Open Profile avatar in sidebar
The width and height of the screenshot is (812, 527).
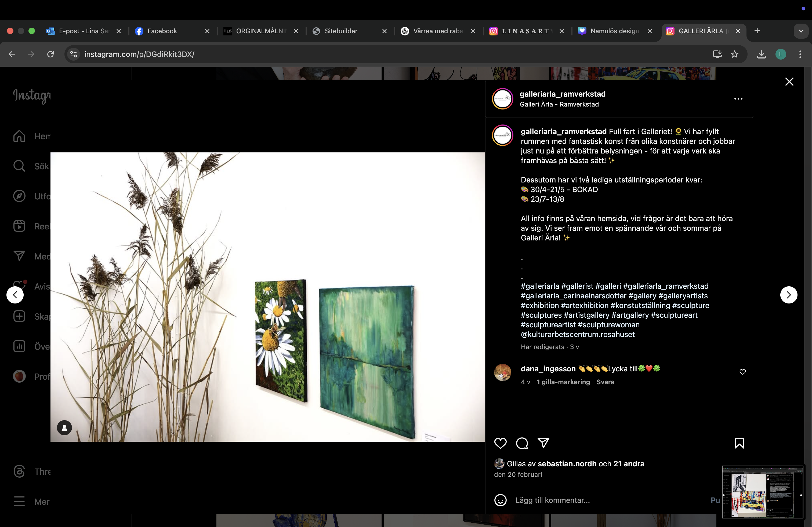click(x=19, y=376)
